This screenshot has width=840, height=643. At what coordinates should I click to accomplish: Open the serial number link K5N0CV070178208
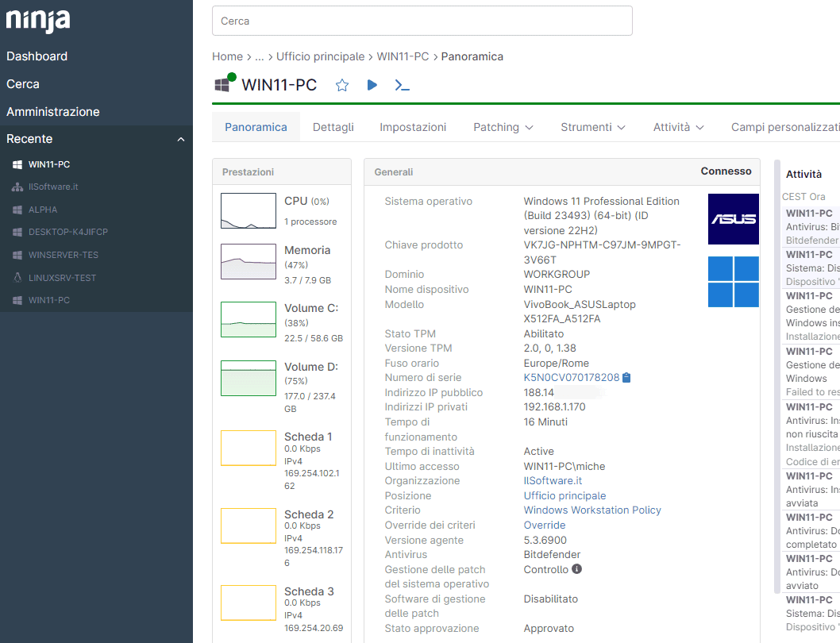pos(571,378)
